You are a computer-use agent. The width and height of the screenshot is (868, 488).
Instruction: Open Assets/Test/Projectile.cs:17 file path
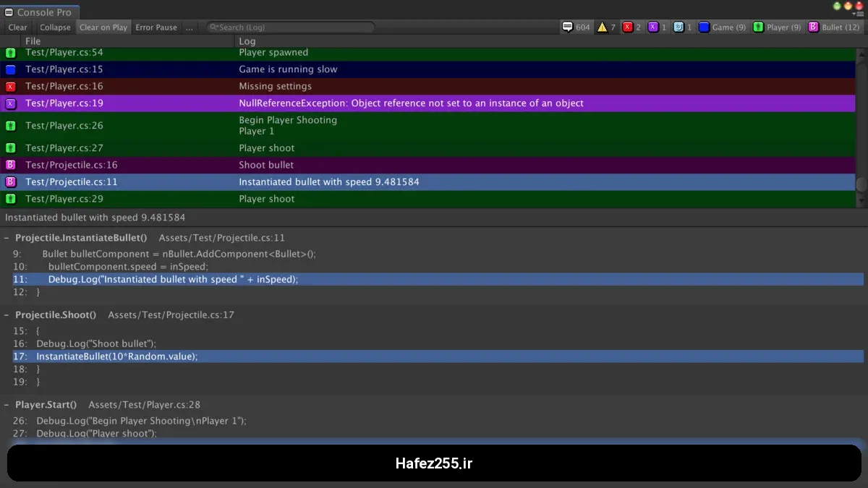coord(171,315)
